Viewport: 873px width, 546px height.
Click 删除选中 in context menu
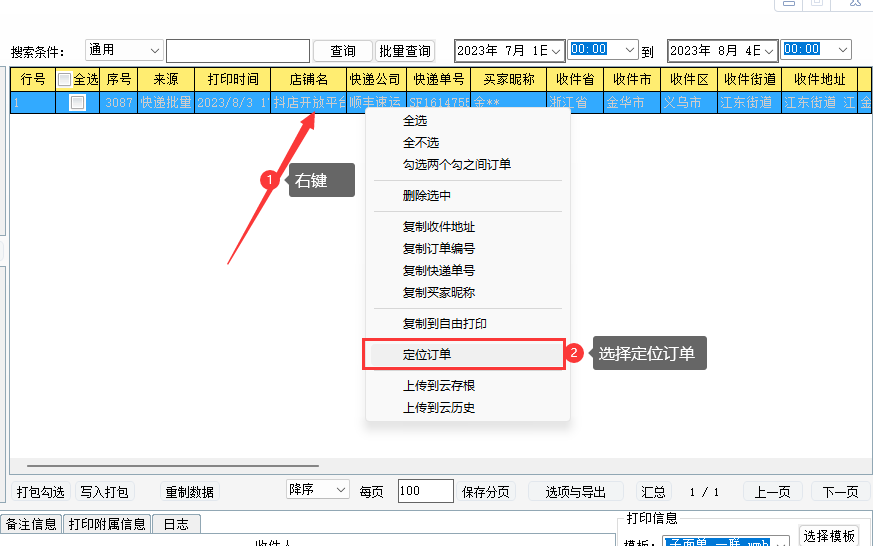(427, 196)
